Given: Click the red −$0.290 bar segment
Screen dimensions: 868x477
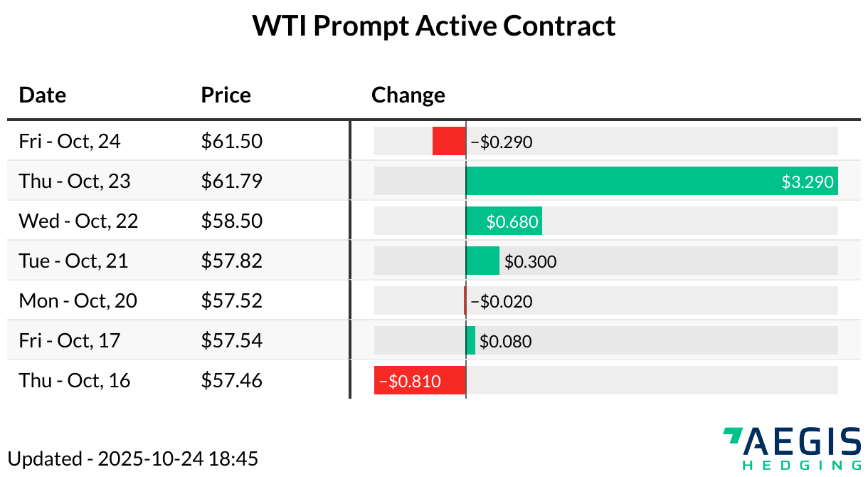Looking at the screenshot, I should point(449,141).
